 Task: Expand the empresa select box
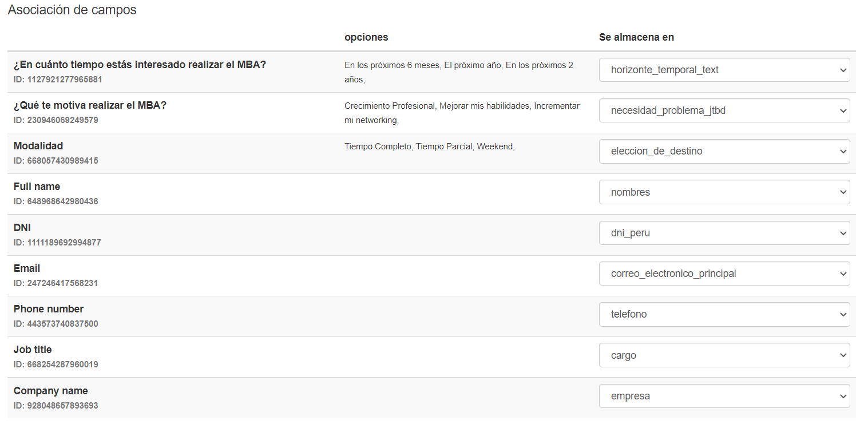(x=724, y=396)
